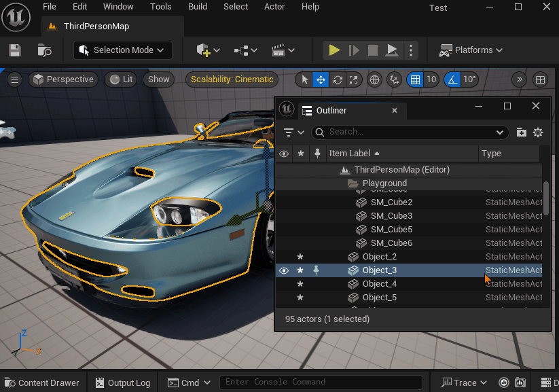Select the Select objects arrow tool
559x392 pixels.
coord(304,79)
